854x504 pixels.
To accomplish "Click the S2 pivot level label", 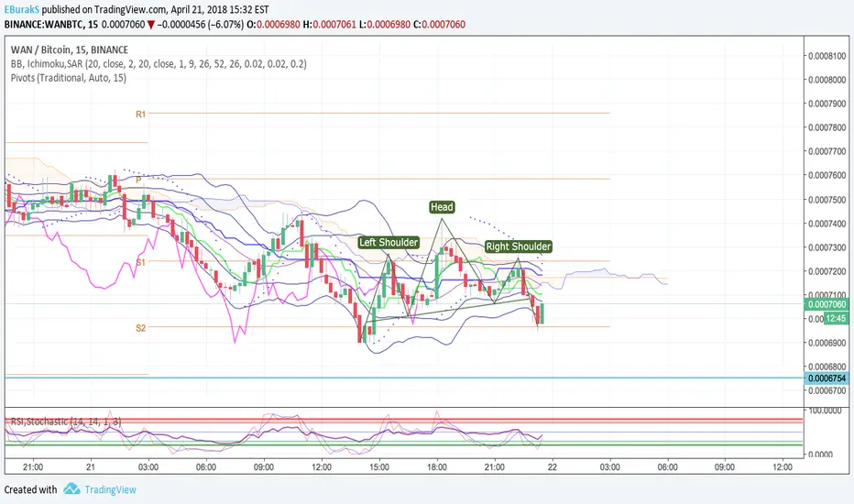I will point(140,328).
